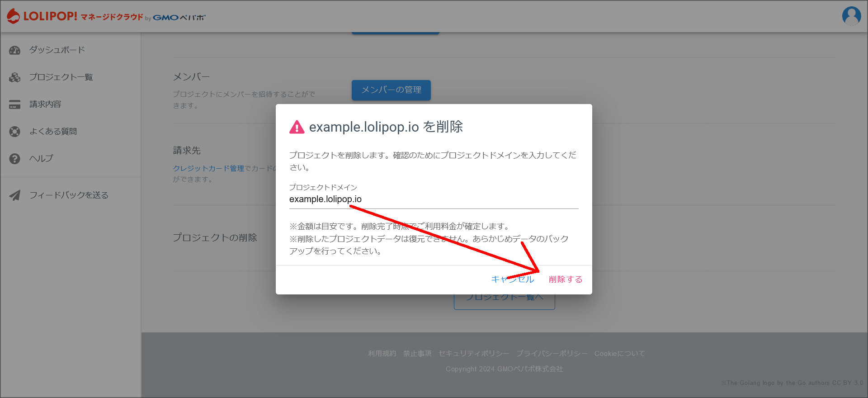Open Cookieについて footer link
The width and height of the screenshot is (868, 398).
pos(619,353)
